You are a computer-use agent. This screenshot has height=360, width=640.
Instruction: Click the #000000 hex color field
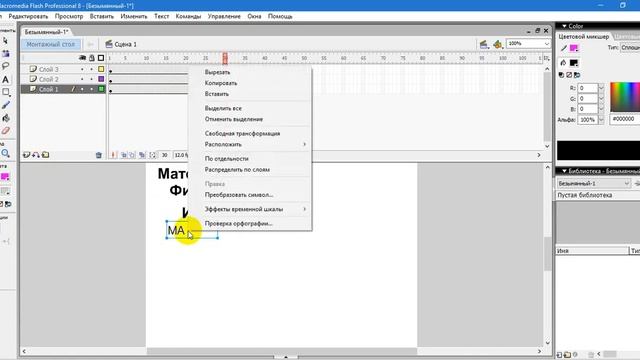tap(625, 119)
